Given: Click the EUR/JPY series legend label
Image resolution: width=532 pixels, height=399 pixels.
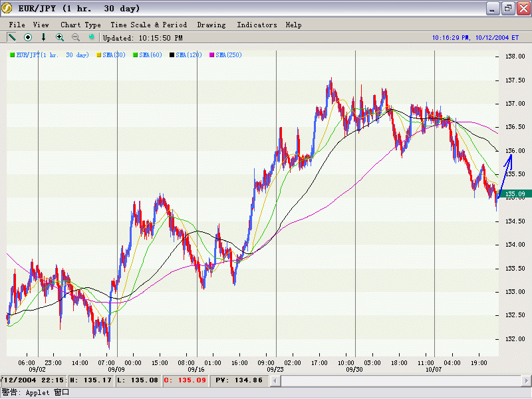Looking at the screenshot, I should coord(53,55).
